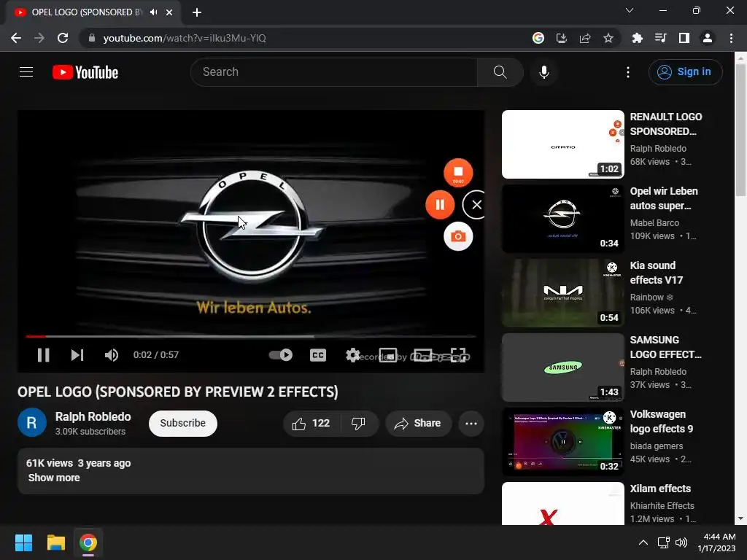Open Xilam effects video title
Viewport: 747px width, 560px height.
click(660, 489)
